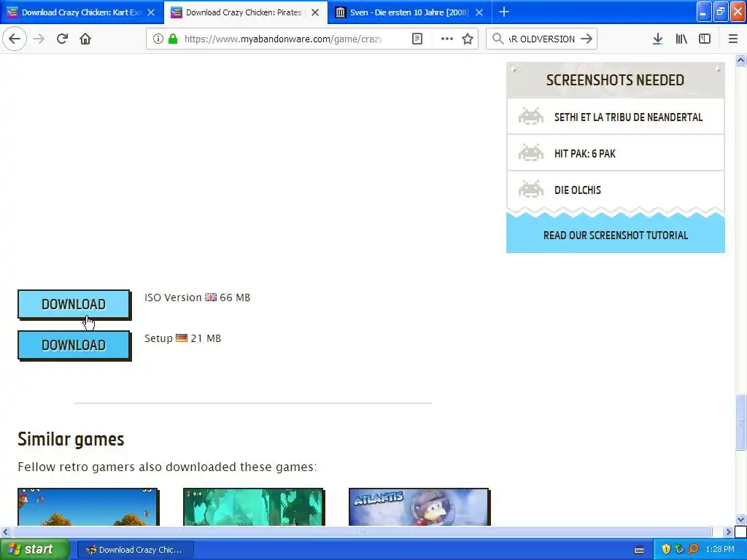
Task: Click the green secure connection padlock
Action: click(172, 39)
